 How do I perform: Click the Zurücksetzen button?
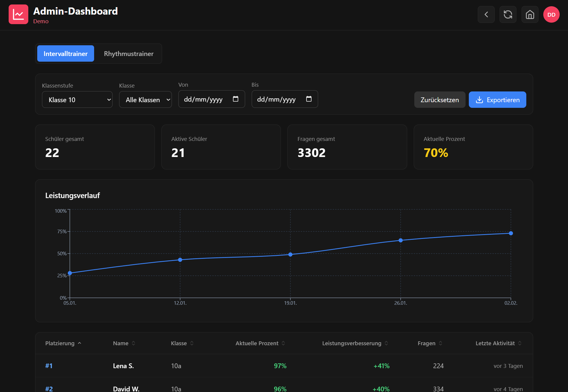point(439,100)
